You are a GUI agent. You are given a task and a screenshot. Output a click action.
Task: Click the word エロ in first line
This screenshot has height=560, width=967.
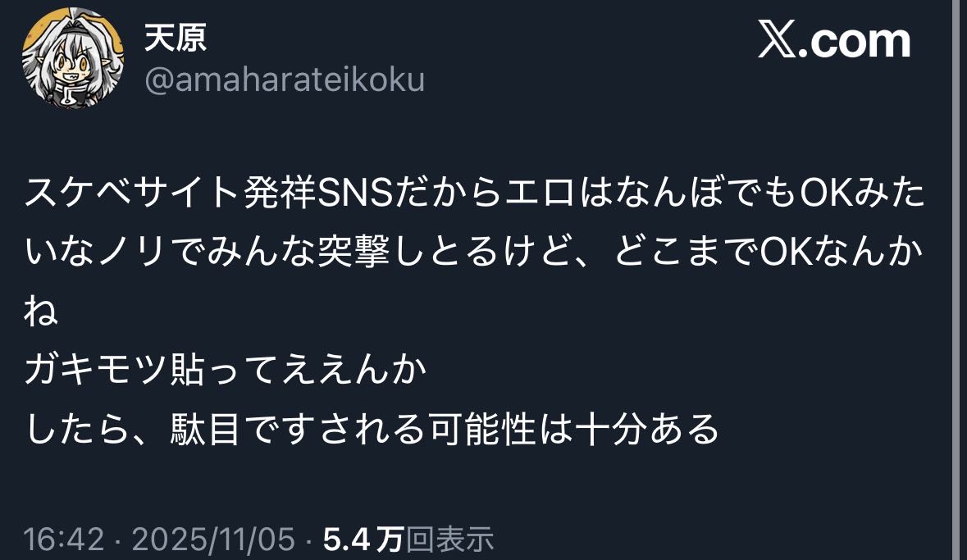pyautogui.click(x=540, y=193)
